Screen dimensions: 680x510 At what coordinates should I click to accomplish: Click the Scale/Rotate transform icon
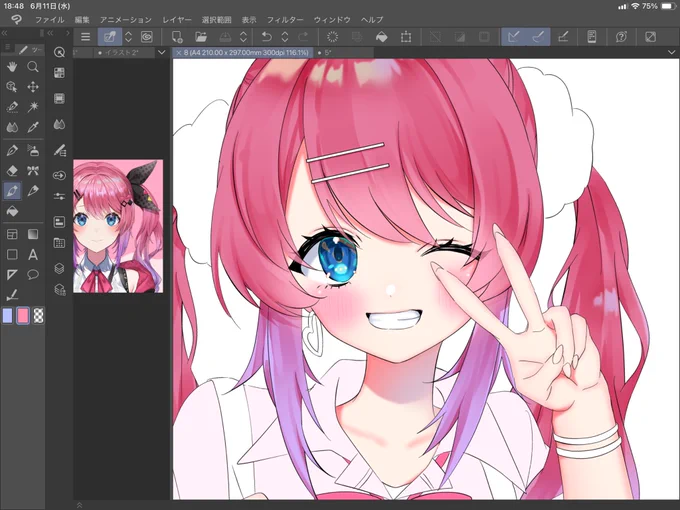pos(406,37)
